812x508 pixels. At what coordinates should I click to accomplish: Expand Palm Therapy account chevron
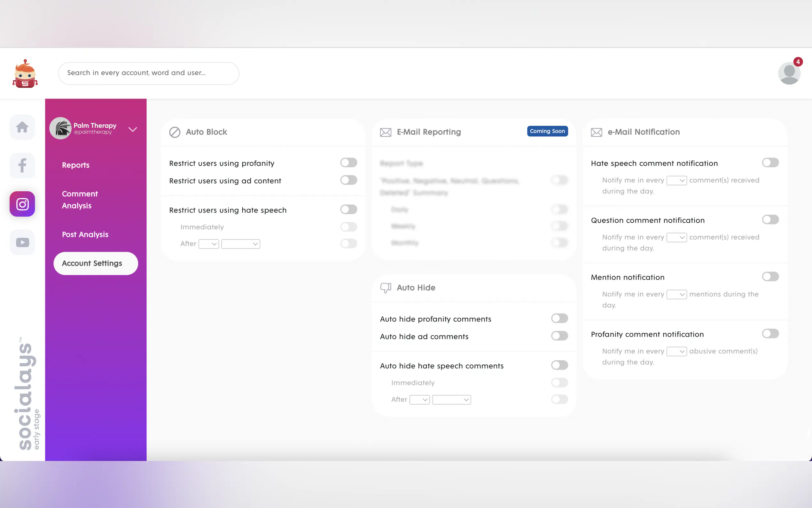click(x=133, y=129)
